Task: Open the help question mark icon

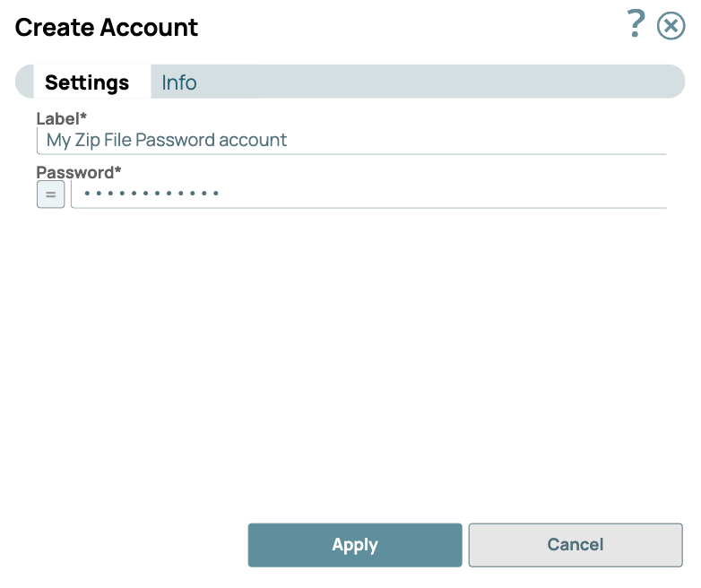Action: tap(636, 24)
